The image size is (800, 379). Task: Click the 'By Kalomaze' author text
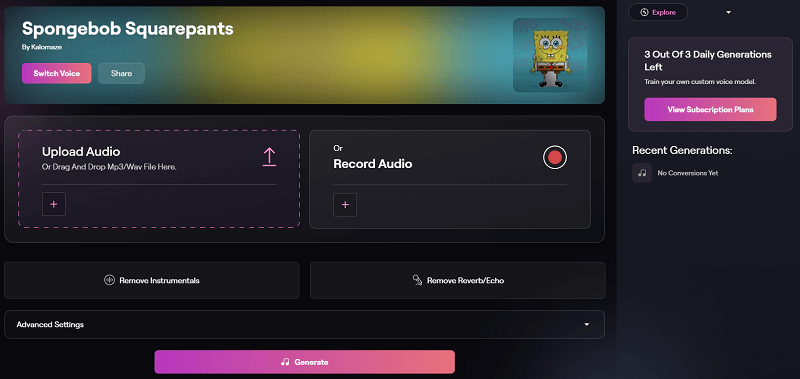[x=42, y=47]
